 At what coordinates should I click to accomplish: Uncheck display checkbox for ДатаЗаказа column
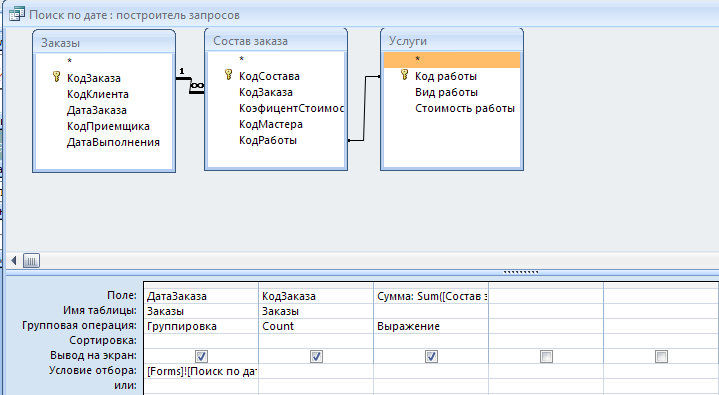pyautogui.click(x=201, y=356)
